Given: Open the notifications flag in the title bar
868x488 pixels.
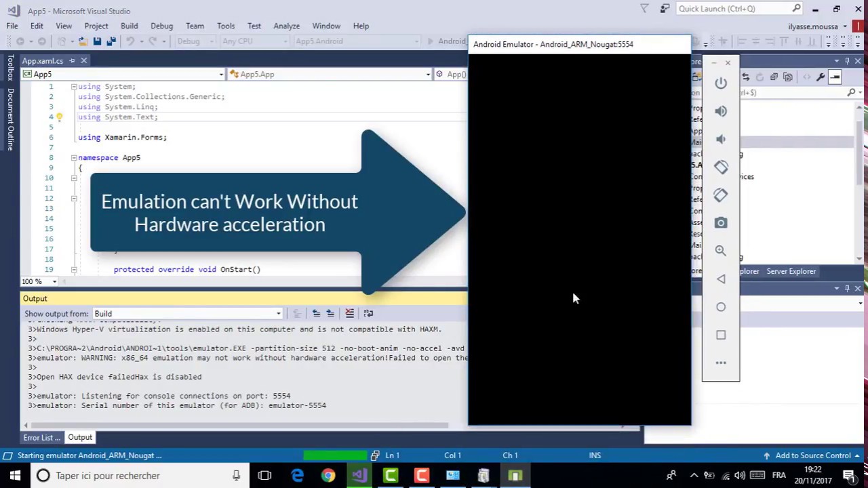Looking at the screenshot, I should 644,9.
